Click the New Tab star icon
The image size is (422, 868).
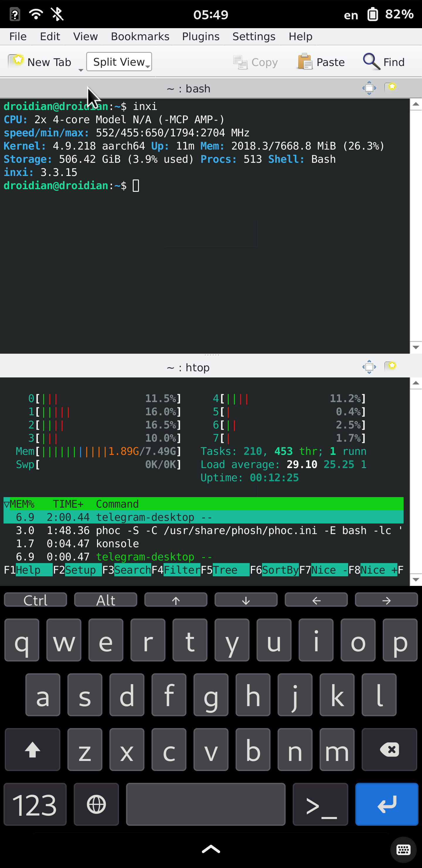pyautogui.click(x=16, y=61)
